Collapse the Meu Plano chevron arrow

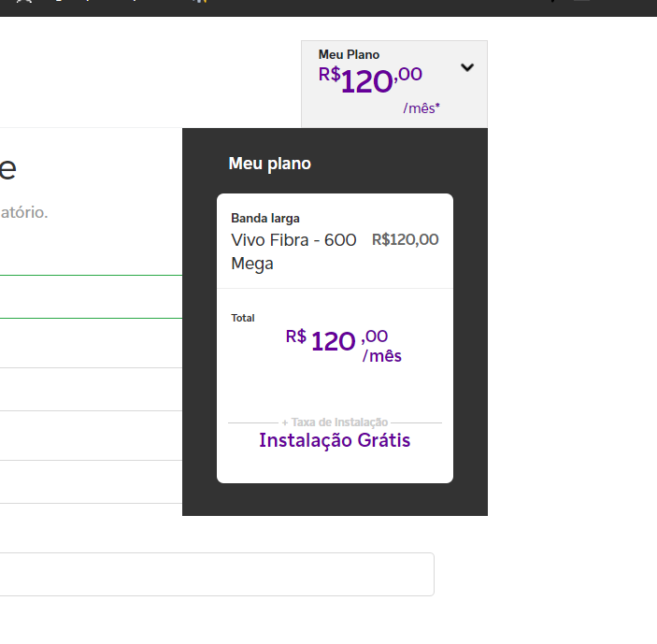(x=467, y=67)
